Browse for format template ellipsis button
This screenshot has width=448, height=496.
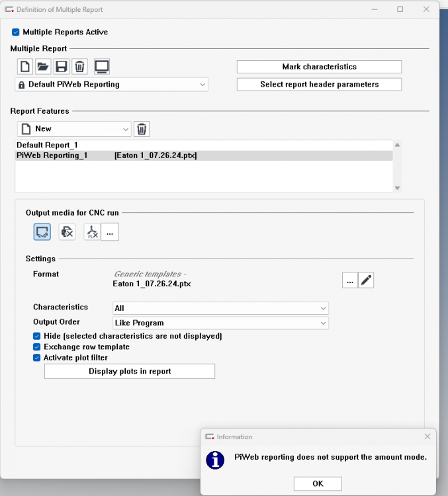[x=350, y=280]
